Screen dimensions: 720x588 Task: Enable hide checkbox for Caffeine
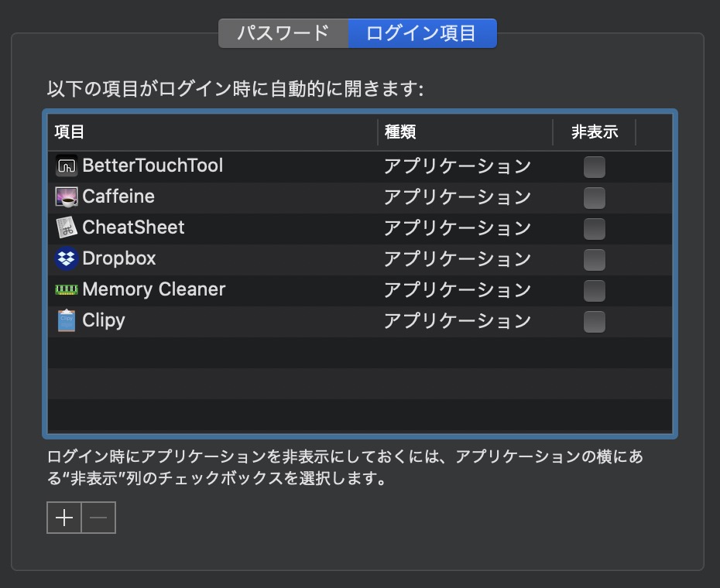(x=594, y=198)
